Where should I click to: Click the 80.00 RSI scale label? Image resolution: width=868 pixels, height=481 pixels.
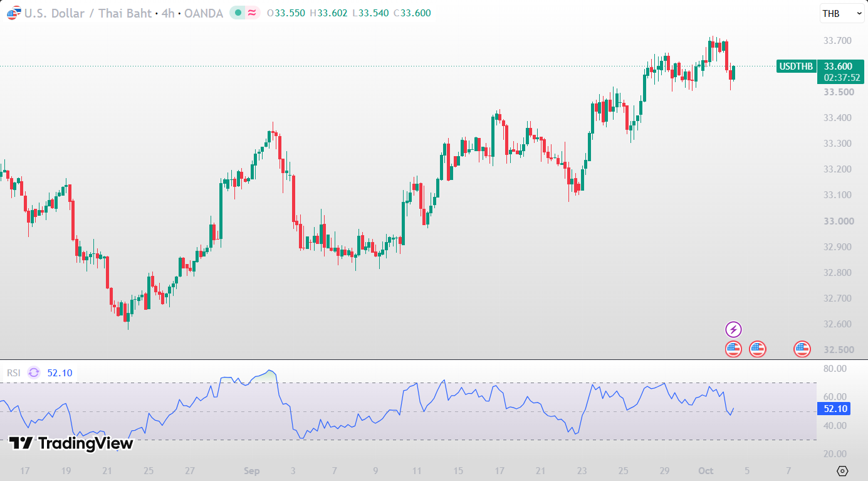[836, 368]
